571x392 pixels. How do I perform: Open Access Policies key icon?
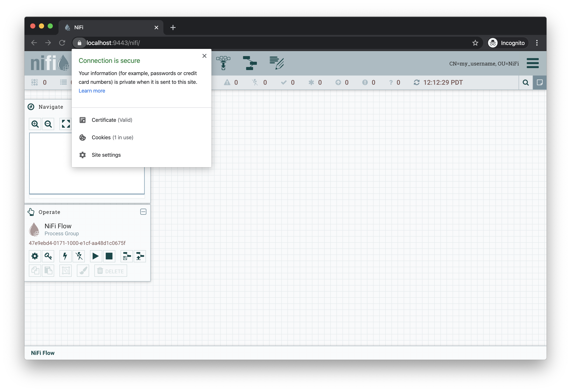pyautogui.click(x=48, y=256)
